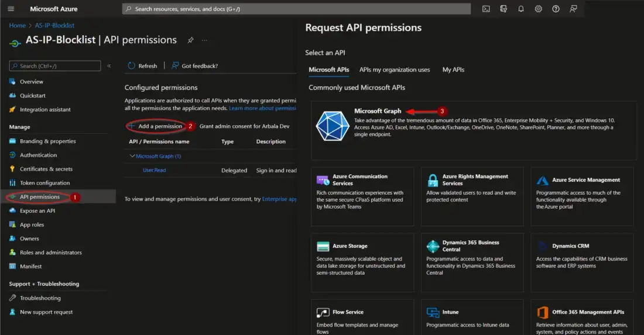
Task: Click the help question mark icon
Action: pos(556,9)
